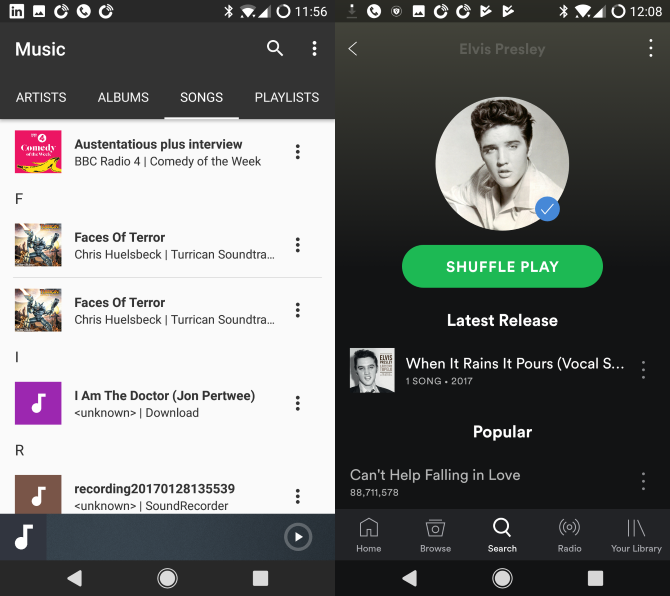Tap the Comedy of the Week album art
The height and width of the screenshot is (596, 670).
point(38,152)
